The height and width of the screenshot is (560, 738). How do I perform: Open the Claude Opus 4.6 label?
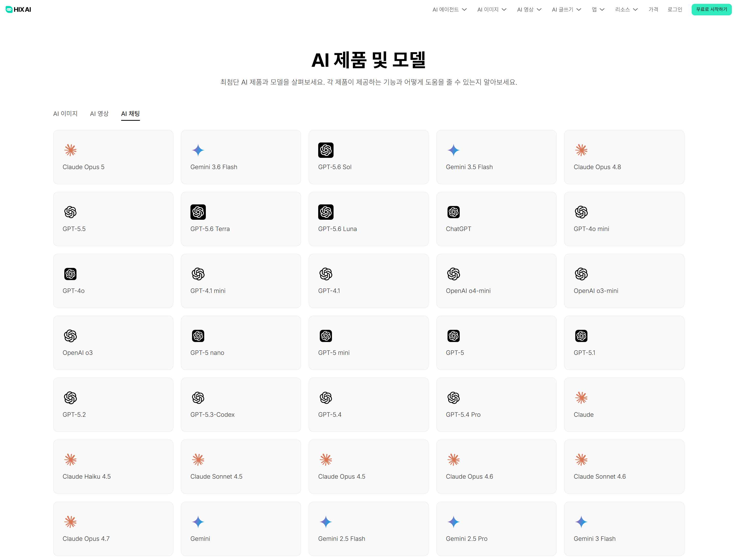tap(469, 477)
